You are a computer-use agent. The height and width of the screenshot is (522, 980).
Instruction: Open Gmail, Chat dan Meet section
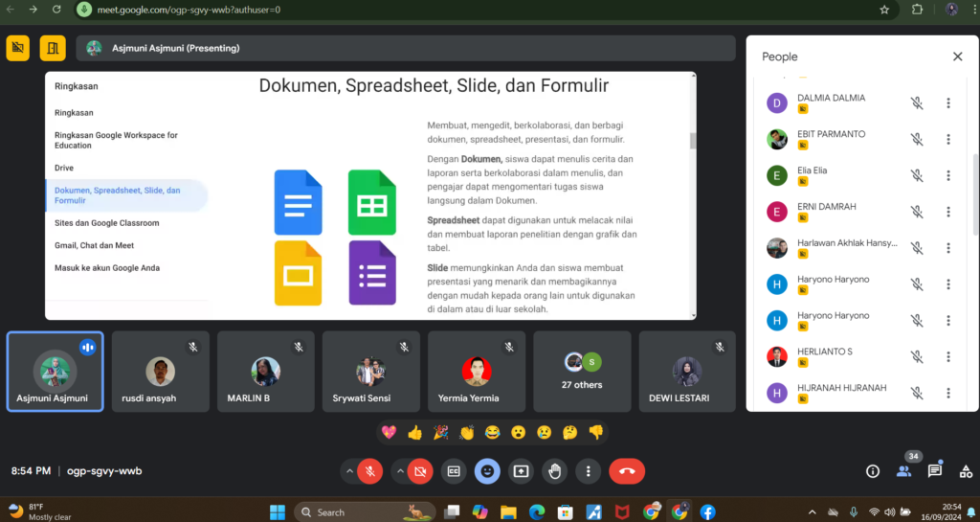pos(95,246)
